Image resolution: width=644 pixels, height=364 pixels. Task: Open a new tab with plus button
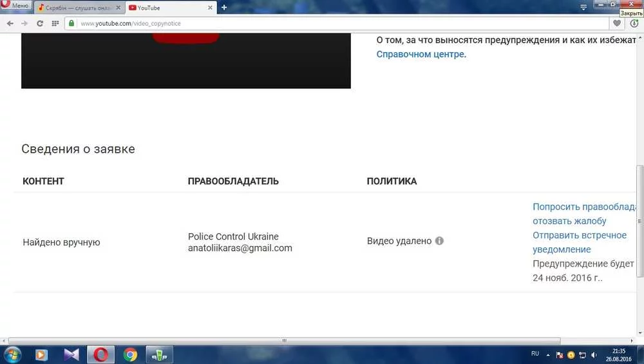coord(224,7)
